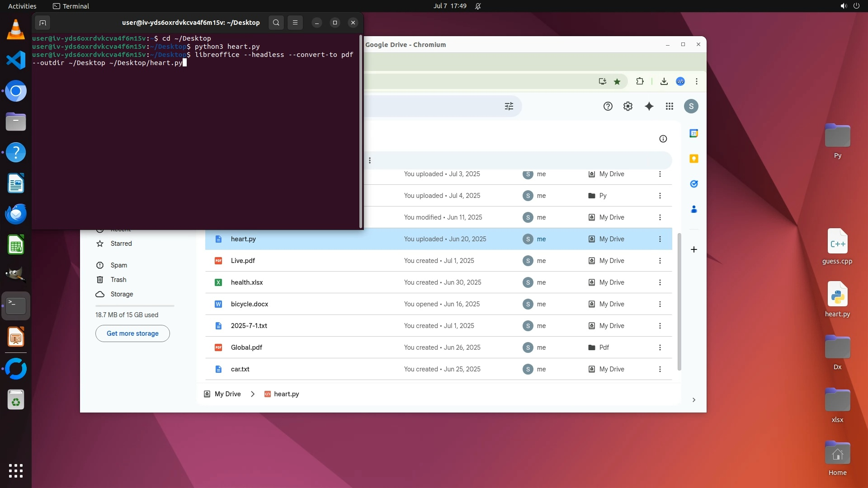Screen dimensions: 868x488
Task: Open more actions menu for heart.py row
Action: pos(660,239)
